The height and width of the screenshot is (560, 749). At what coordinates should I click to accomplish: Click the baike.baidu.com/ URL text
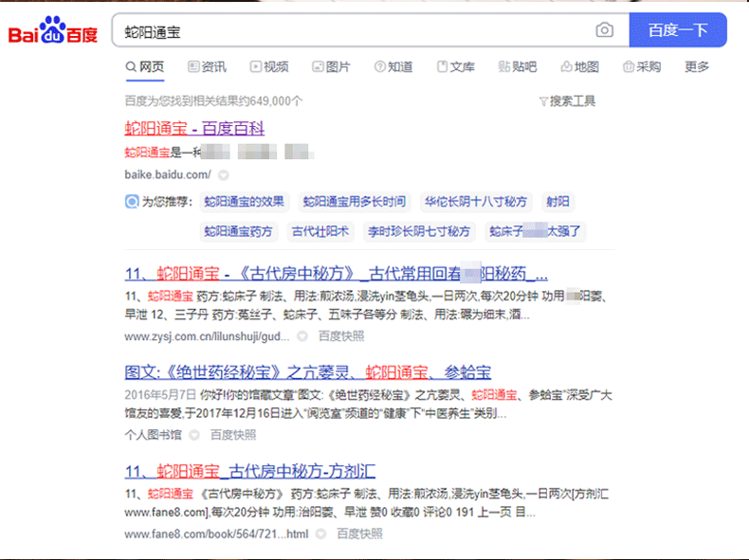(168, 174)
